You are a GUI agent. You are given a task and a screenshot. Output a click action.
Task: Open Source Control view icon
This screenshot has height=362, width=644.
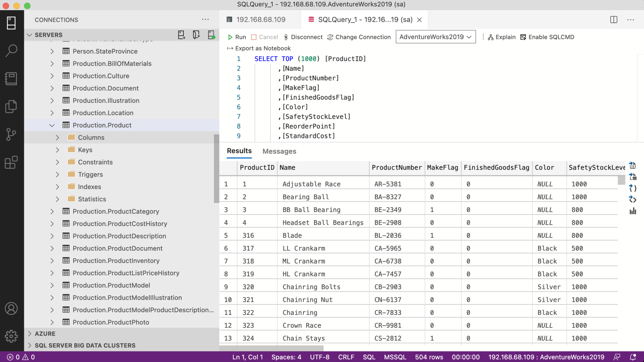coord(11,134)
